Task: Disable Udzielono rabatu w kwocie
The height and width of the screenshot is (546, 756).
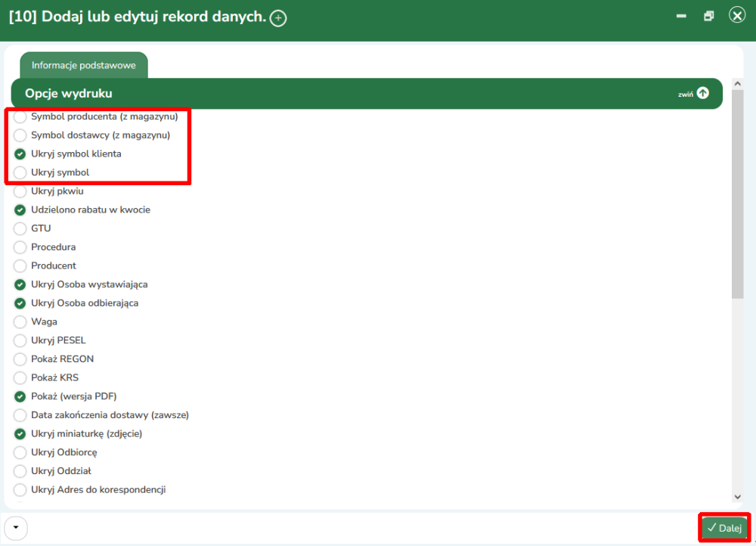Action: point(20,210)
